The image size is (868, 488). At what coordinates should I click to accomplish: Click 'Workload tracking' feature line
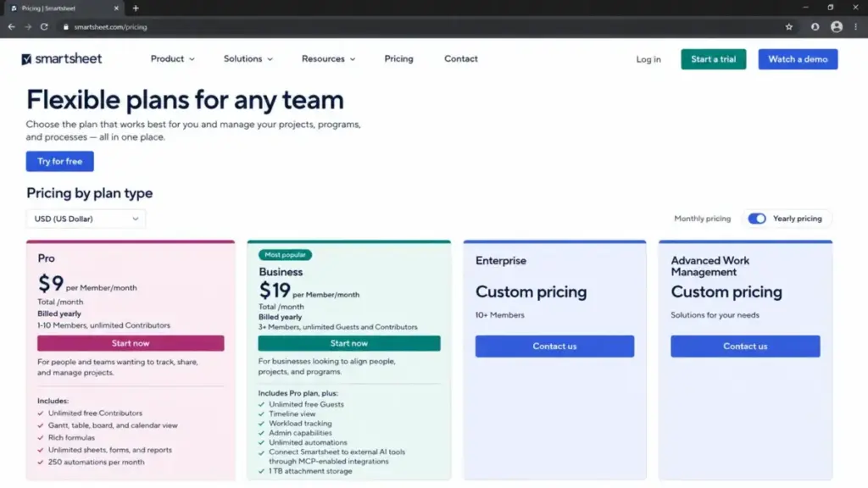pos(300,424)
